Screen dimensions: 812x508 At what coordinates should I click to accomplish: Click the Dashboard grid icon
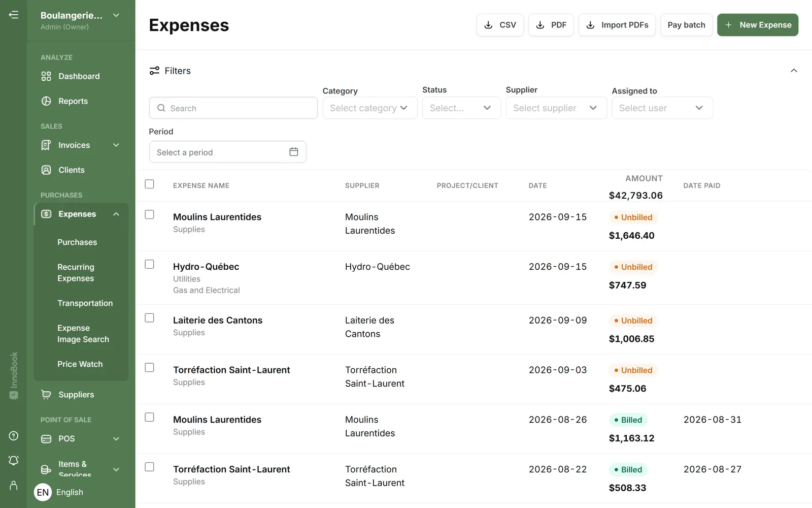click(46, 76)
